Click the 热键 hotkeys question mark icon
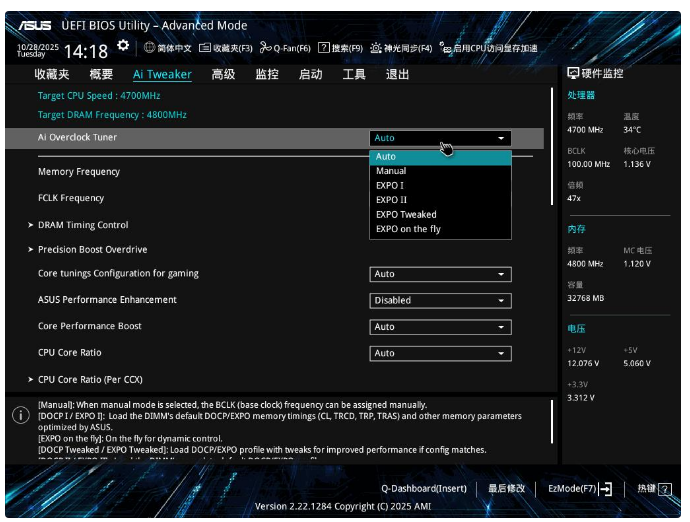The image size is (690, 522). click(x=665, y=489)
